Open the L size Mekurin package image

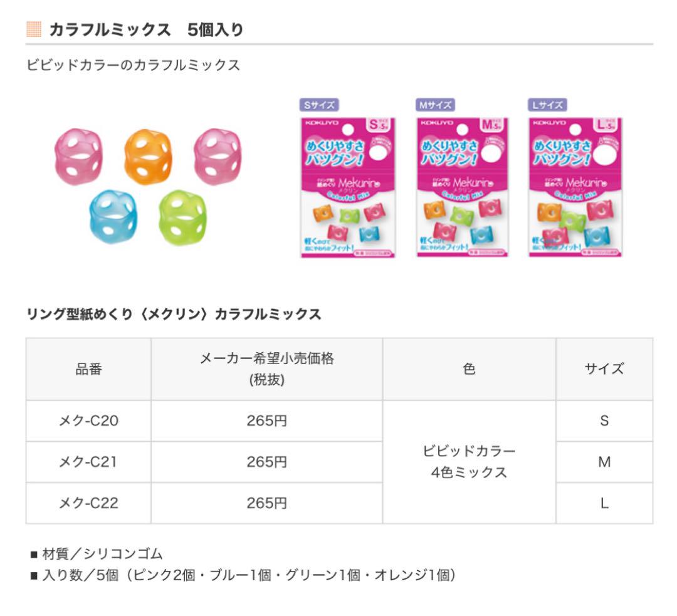[x=575, y=187]
